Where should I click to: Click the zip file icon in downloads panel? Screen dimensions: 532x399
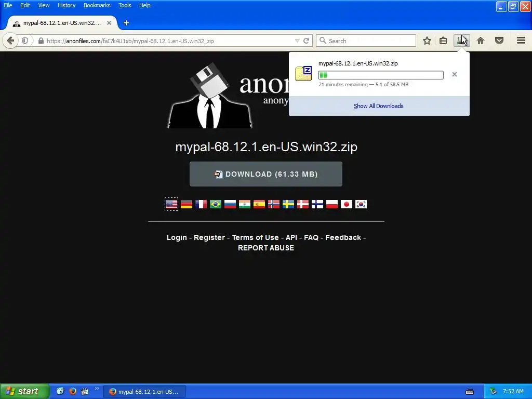pyautogui.click(x=303, y=73)
